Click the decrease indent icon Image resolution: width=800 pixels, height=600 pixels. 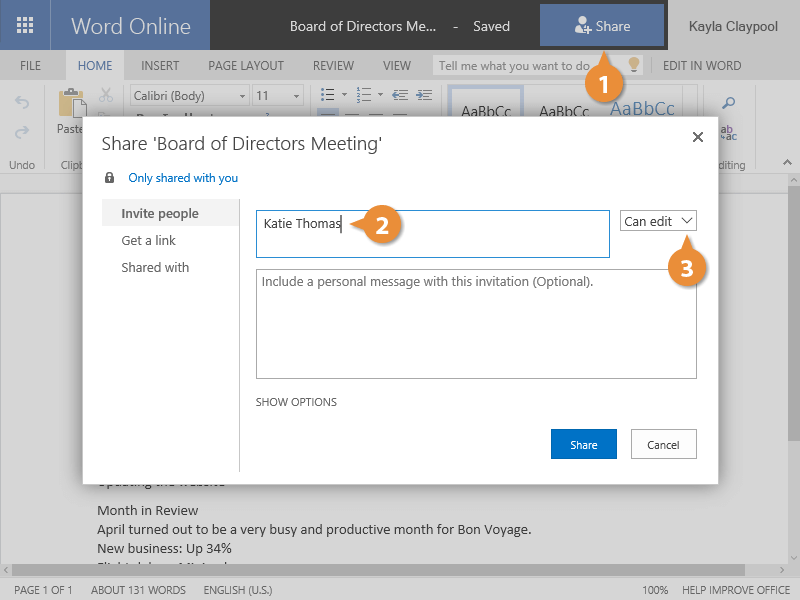pos(400,95)
